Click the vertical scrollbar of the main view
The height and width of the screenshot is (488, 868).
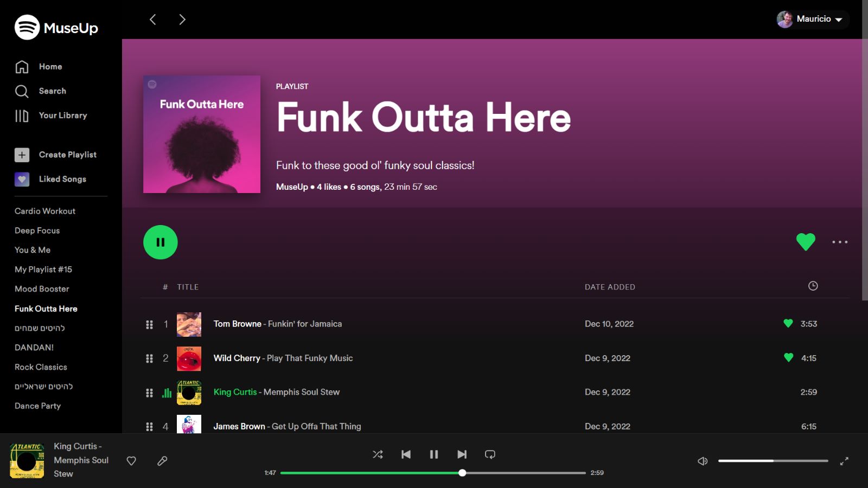pos(865,150)
